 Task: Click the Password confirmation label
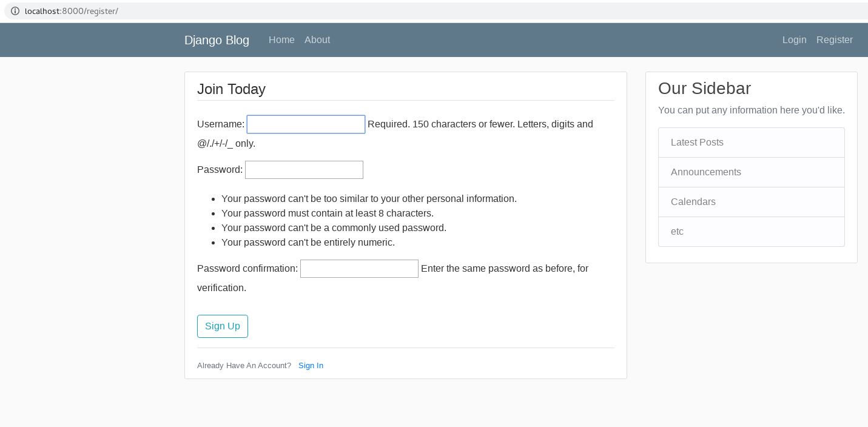(247, 269)
